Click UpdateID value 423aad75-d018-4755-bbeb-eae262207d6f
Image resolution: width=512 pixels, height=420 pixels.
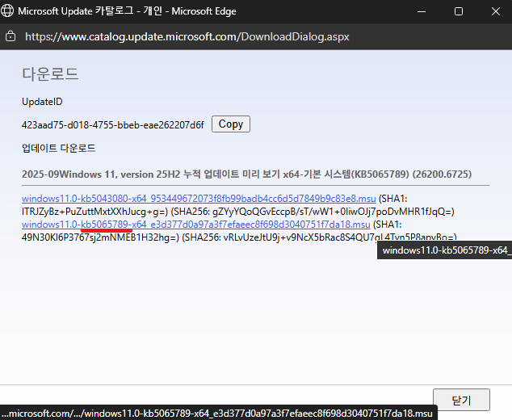(x=112, y=125)
